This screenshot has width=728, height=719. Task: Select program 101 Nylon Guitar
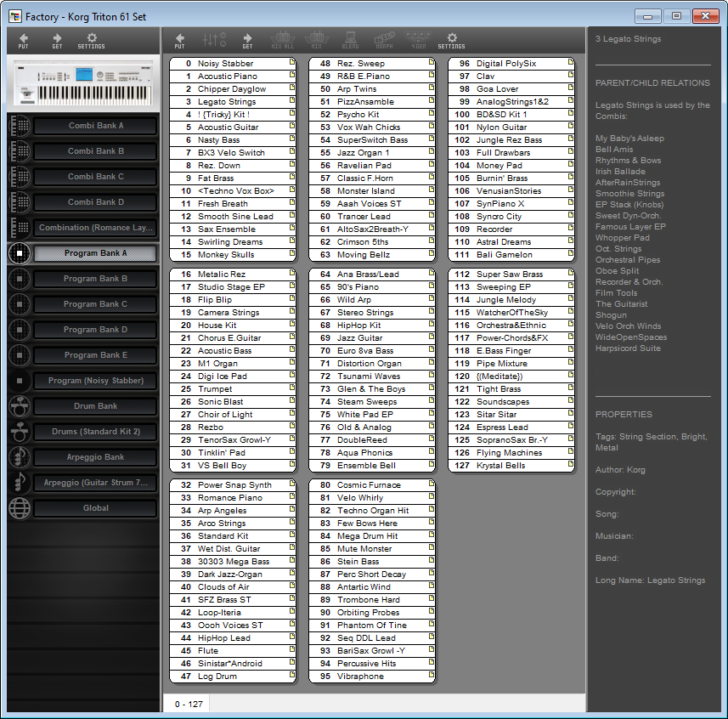[511, 127]
